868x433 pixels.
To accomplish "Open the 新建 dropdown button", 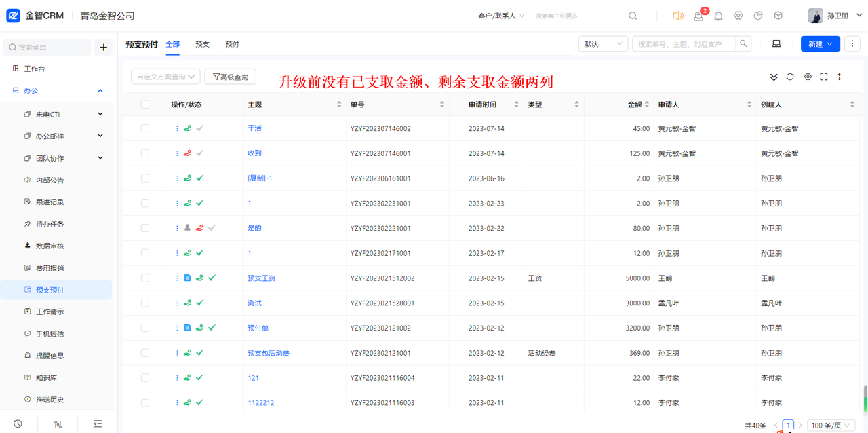I will pos(820,44).
